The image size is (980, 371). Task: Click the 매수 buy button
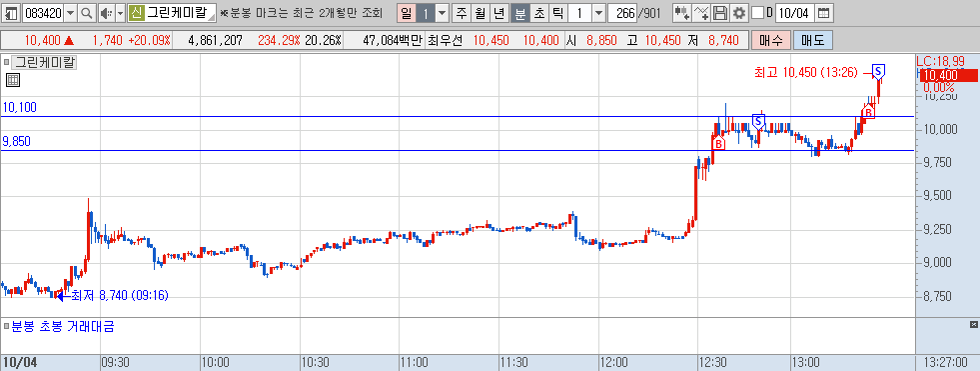click(770, 41)
